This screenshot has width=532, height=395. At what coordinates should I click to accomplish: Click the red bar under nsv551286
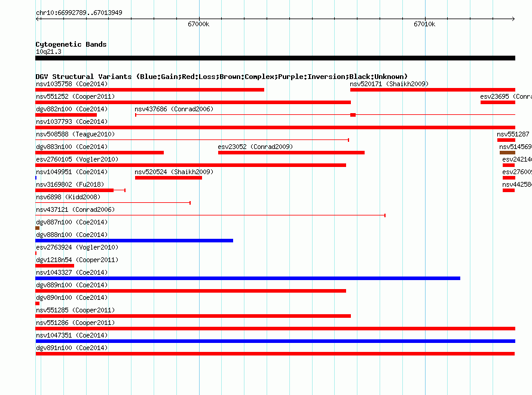pyautogui.click(x=275, y=329)
